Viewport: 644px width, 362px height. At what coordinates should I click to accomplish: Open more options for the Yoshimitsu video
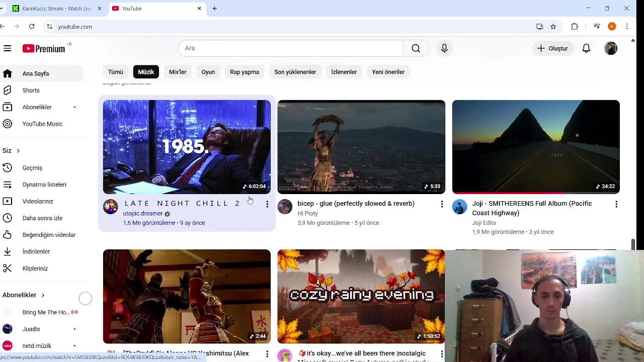click(267, 354)
